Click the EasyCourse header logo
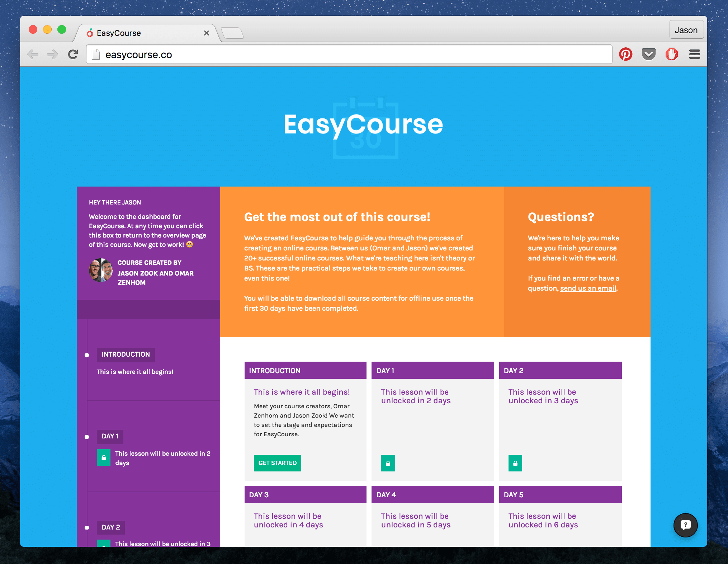The width and height of the screenshot is (728, 564). [363, 124]
